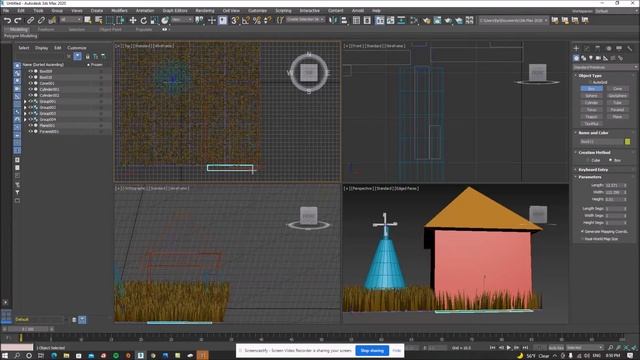Toggle the Percent Snap tool
The image size is (640, 360).
coord(257,20)
